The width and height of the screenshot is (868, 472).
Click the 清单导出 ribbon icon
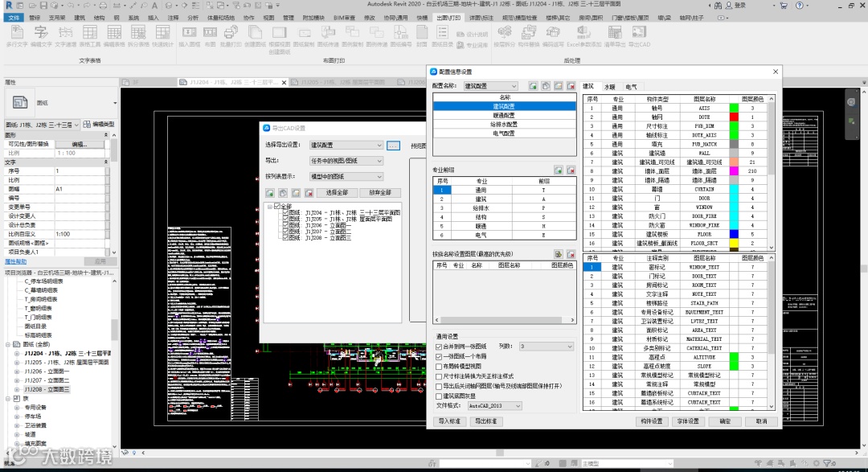(614, 33)
